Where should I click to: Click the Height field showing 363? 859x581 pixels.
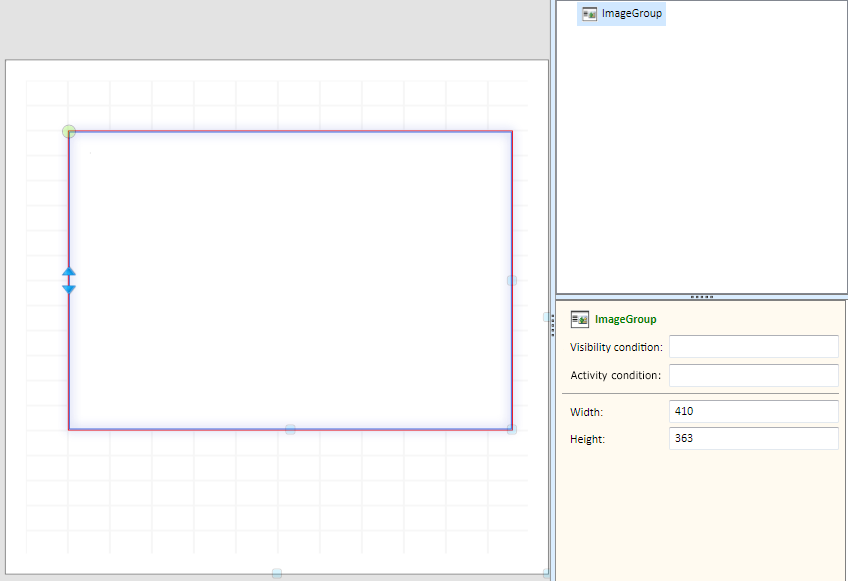[753, 438]
